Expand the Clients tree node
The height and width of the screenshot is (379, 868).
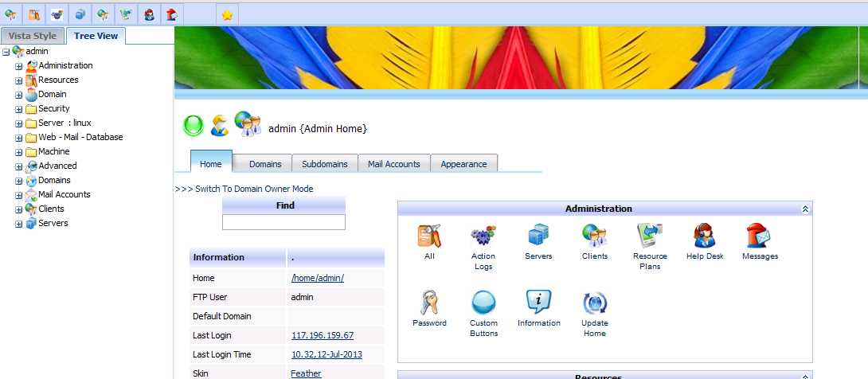tap(19, 209)
